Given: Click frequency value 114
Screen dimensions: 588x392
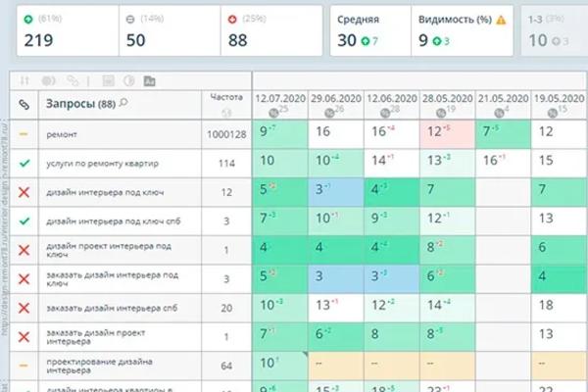Looking at the screenshot, I should pos(226,164).
